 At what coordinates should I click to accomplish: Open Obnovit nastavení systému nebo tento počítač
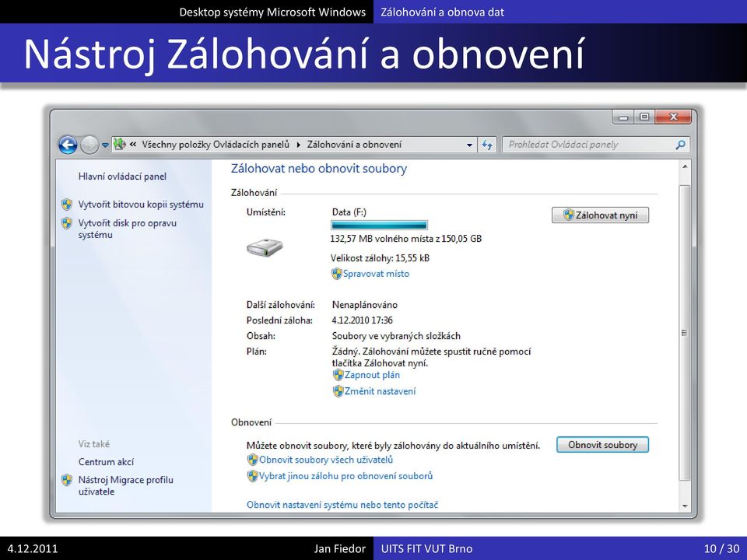point(342,505)
